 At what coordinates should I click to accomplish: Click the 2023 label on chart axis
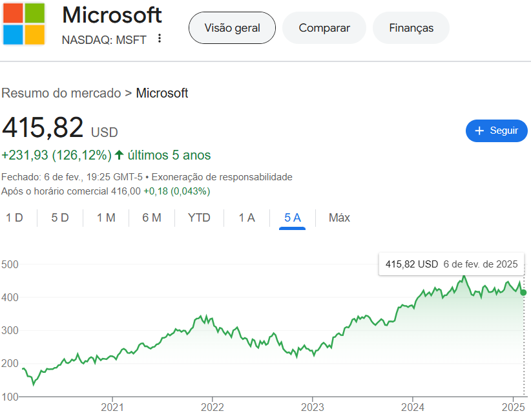(x=312, y=407)
